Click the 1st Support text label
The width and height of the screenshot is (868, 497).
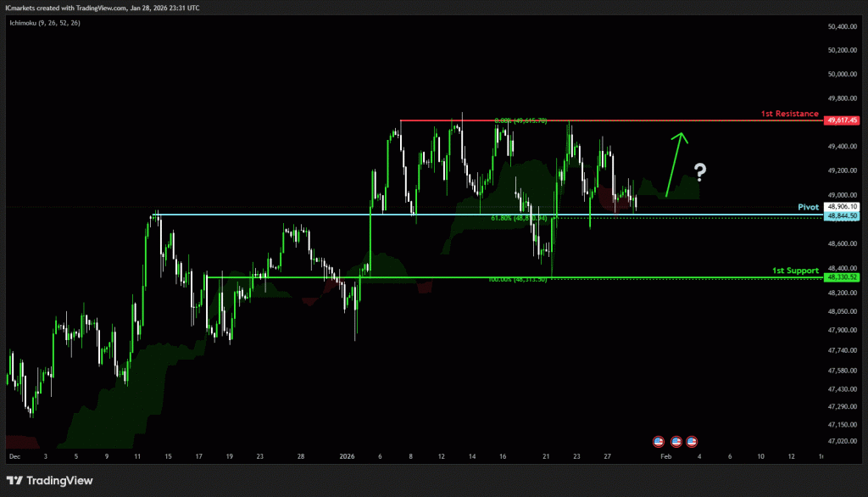(795, 271)
